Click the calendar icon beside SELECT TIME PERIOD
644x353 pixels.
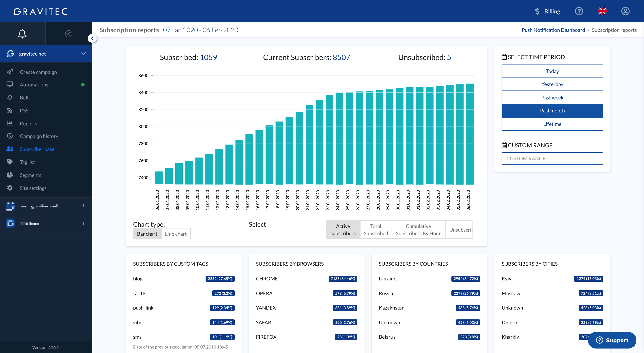[x=504, y=57]
